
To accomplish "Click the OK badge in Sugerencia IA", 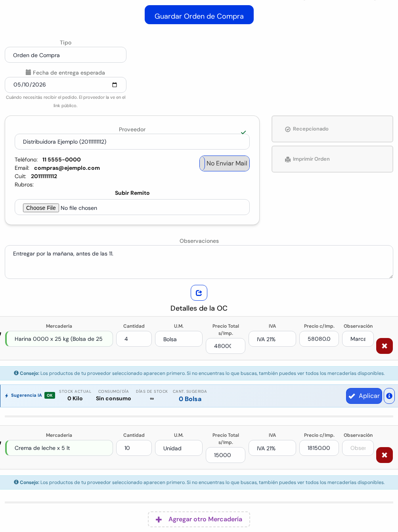I will [x=50, y=396].
